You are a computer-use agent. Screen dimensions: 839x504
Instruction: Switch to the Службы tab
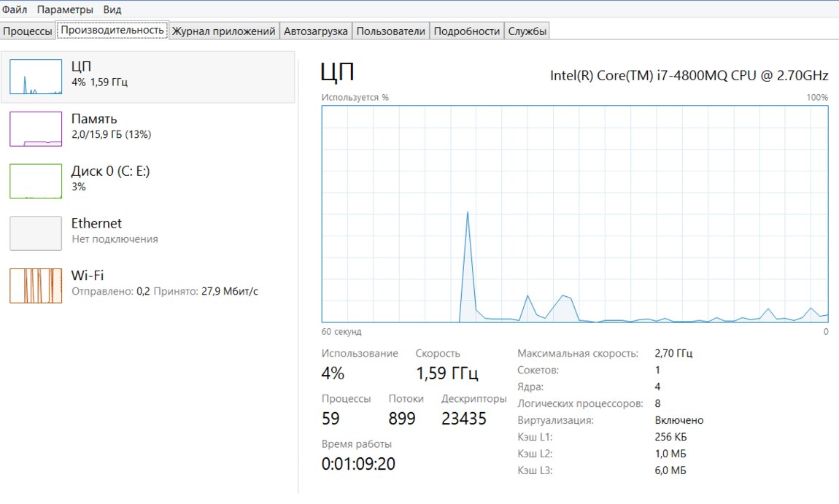coord(527,31)
